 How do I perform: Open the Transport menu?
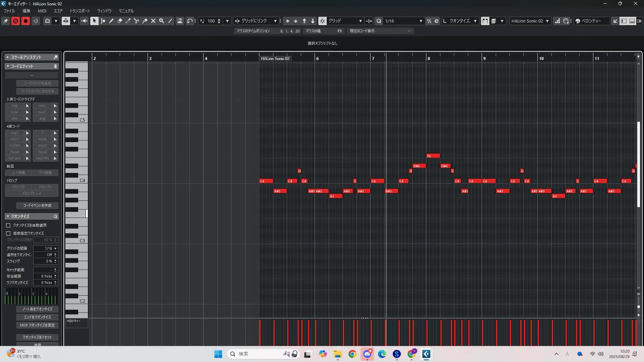[79, 11]
